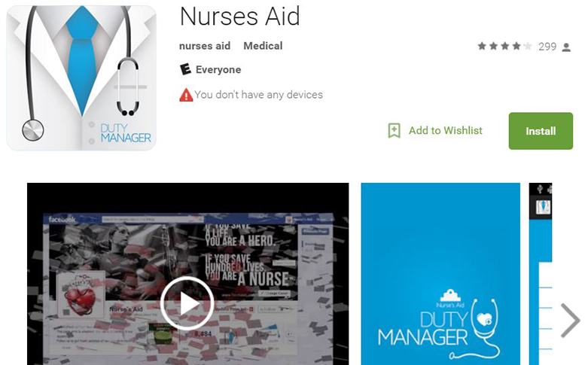This screenshot has width=588, height=365.
Task: Click the star rating display
Action: point(504,46)
